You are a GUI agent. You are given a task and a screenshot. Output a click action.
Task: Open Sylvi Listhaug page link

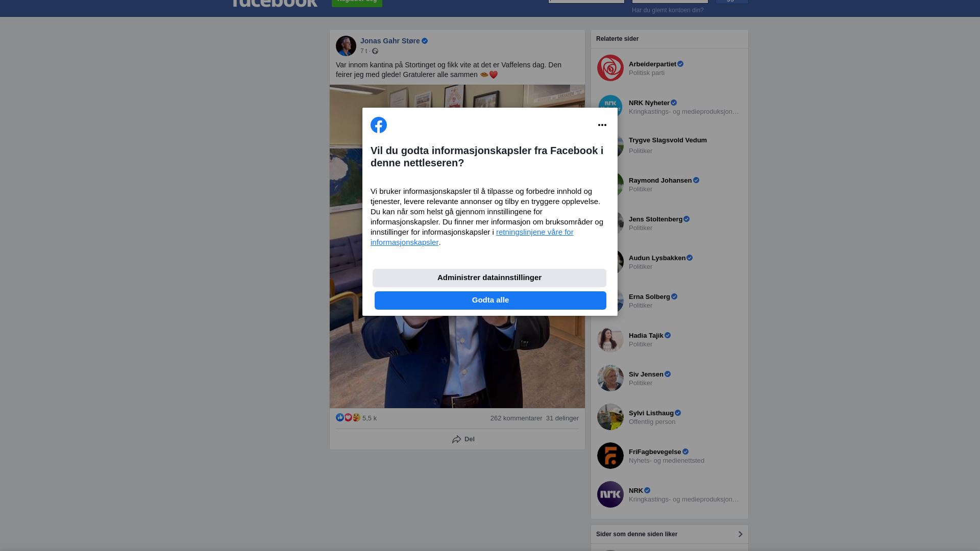[x=651, y=413]
